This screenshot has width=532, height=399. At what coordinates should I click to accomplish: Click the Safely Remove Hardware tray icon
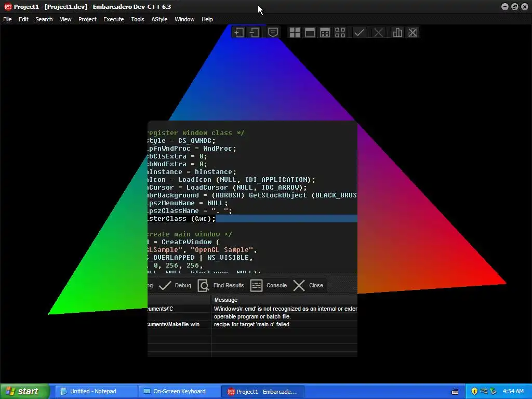click(x=494, y=392)
